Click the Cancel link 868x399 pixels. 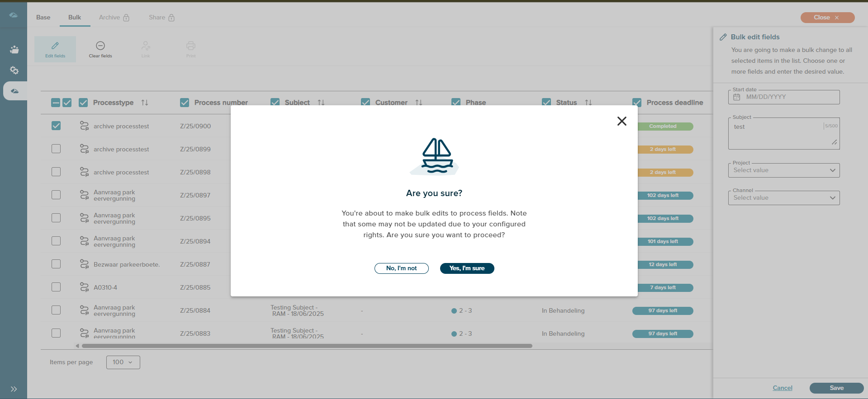[x=783, y=388]
